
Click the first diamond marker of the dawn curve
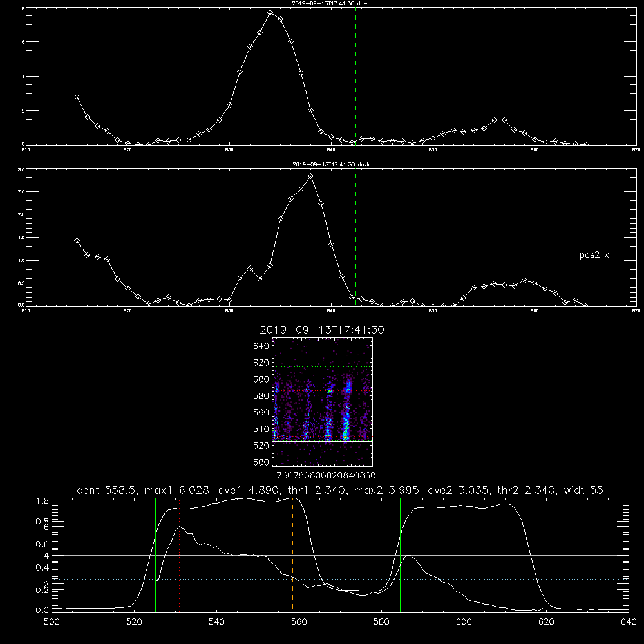77,97
